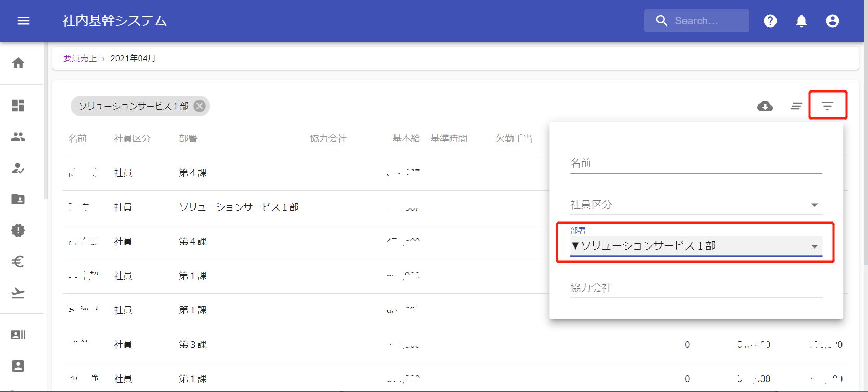Viewport: 868px width, 392px height.
Task: Open the help question mark icon
Action: tap(770, 21)
